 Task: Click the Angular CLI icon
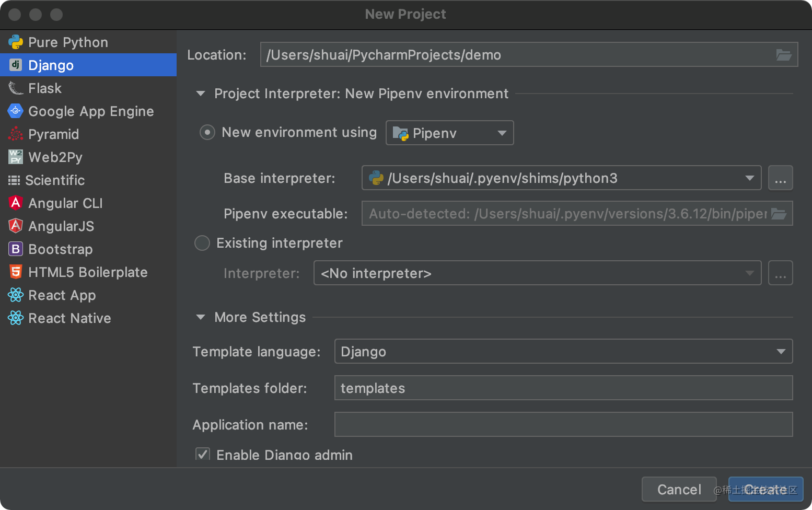16,203
